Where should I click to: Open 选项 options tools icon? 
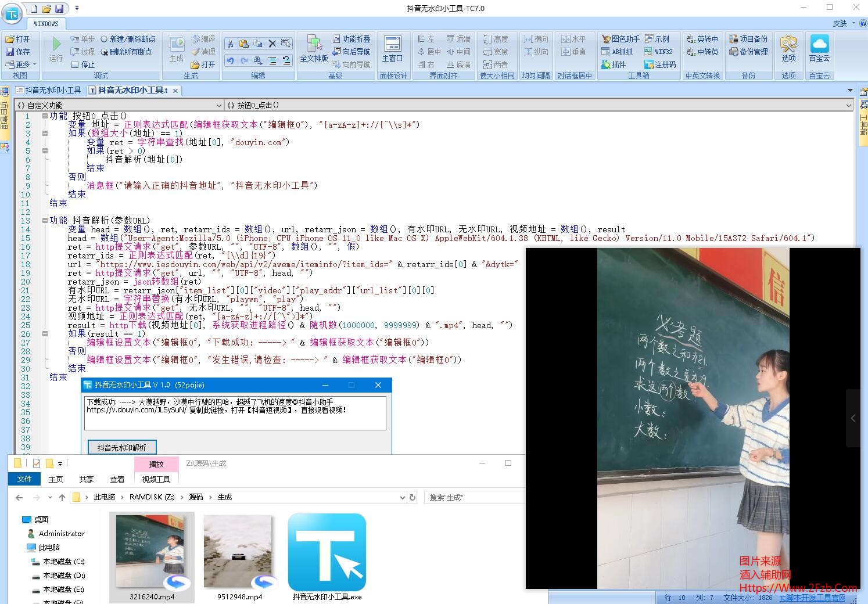tap(788, 49)
